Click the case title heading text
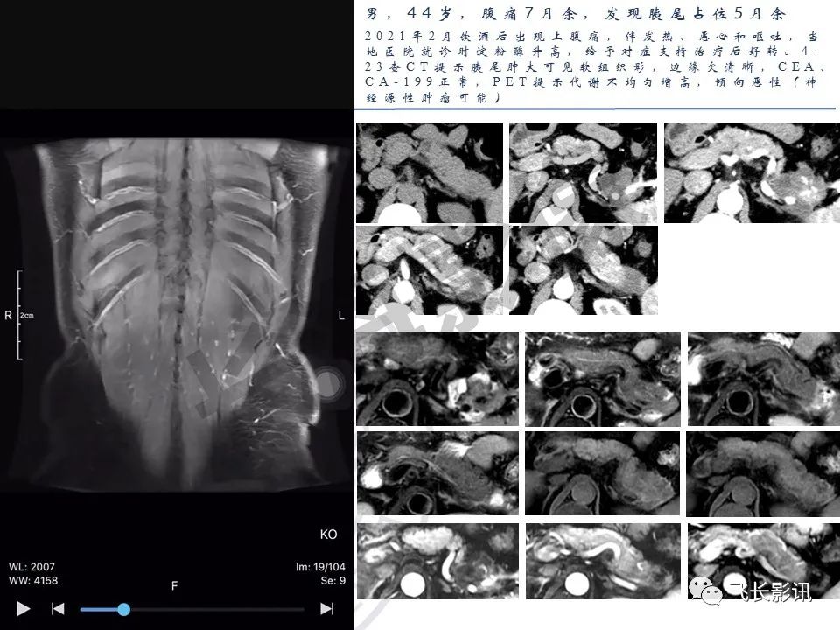This screenshot has width=840, height=630. 576,13
